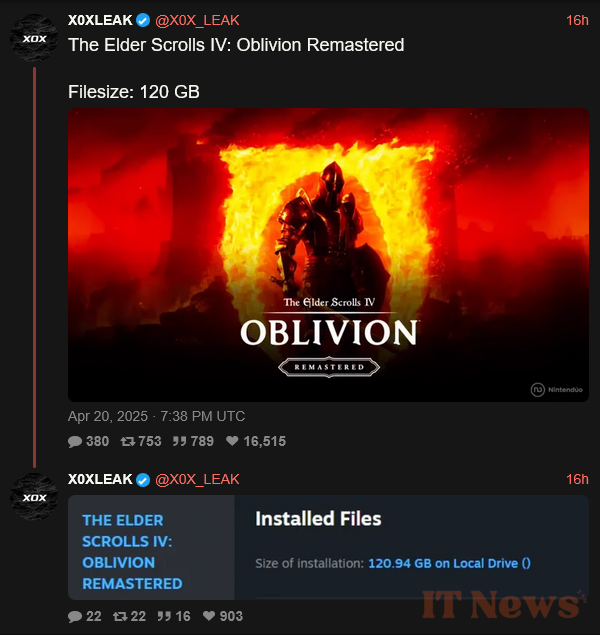Open @X0X_LEAK handle on second tweet
The width and height of the screenshot is (600, 635).
[x=197, y=479]
